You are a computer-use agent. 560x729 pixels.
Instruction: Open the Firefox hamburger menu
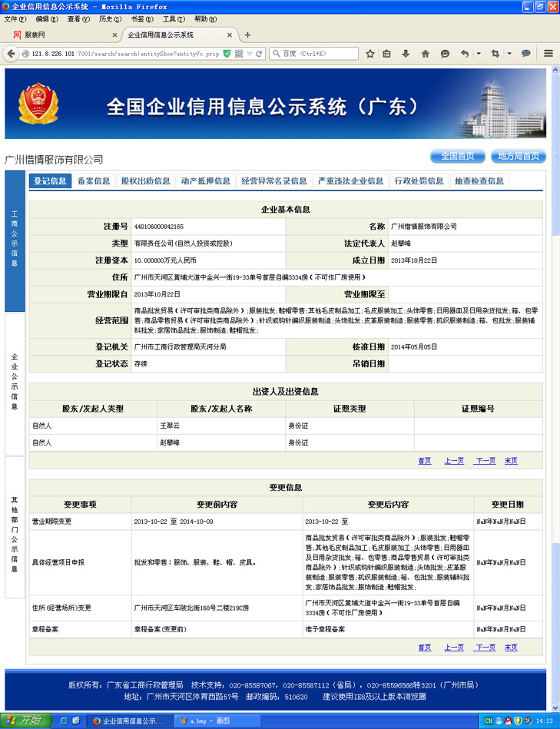pos(548,54)
